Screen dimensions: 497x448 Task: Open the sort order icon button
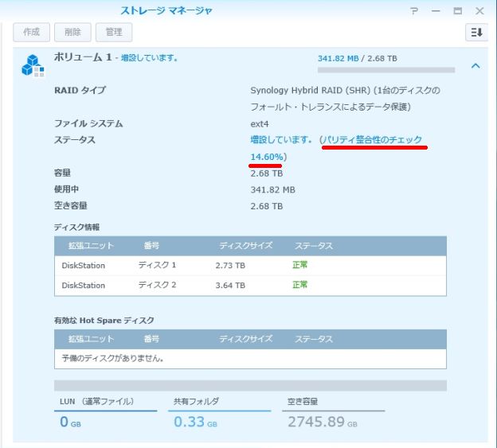(476, 33)
